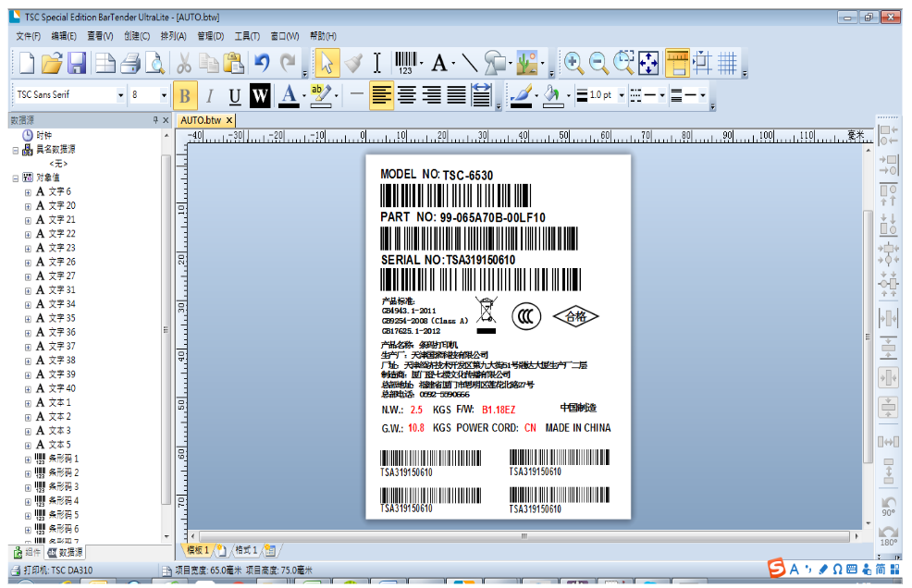Fit view to window icon
The width and height of the screenshot is (912, 588).
pos(648,63)
